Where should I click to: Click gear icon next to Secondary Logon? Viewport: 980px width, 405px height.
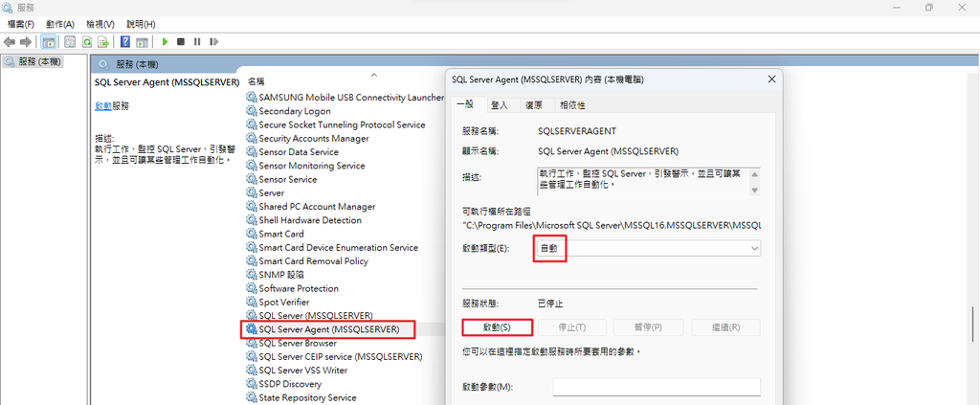(x=252, y=111)
